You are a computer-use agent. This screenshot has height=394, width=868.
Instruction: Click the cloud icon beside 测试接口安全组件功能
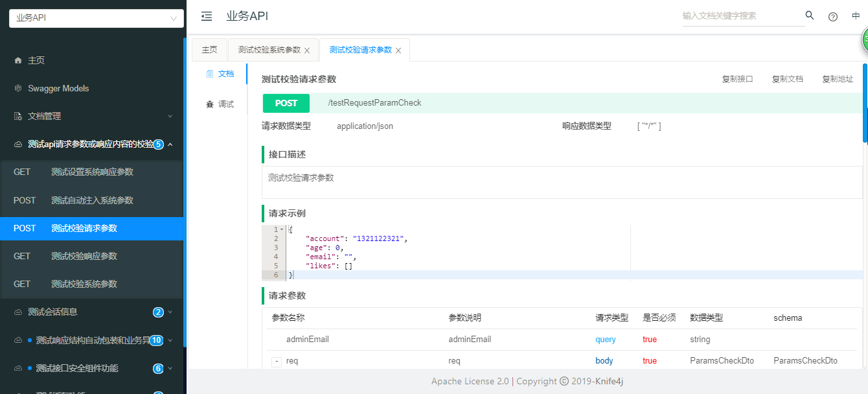[18, 368]
